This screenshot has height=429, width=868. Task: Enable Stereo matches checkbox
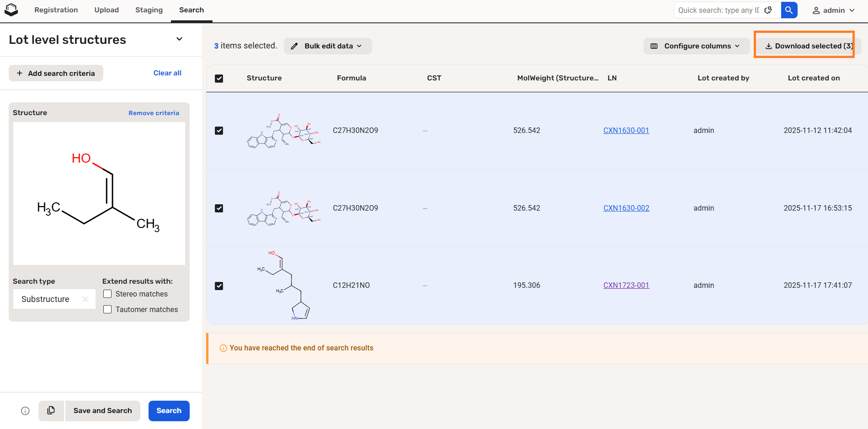(x=108, y=294)
